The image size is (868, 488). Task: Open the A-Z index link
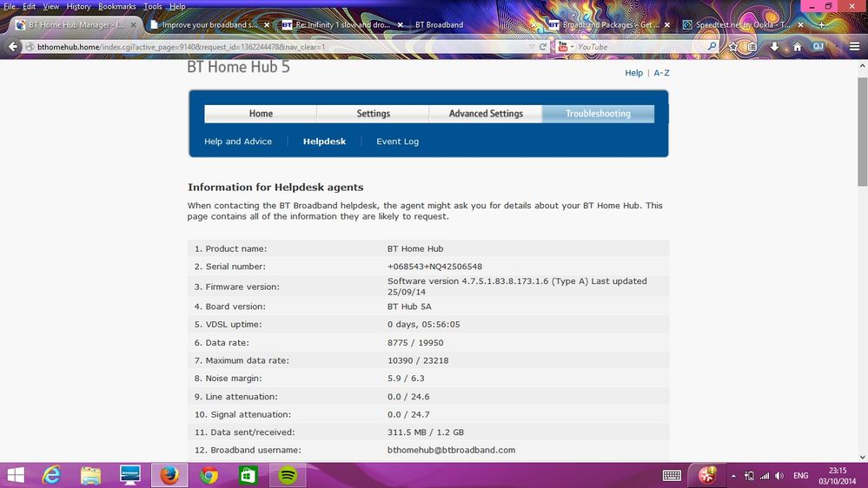[661, 73]
